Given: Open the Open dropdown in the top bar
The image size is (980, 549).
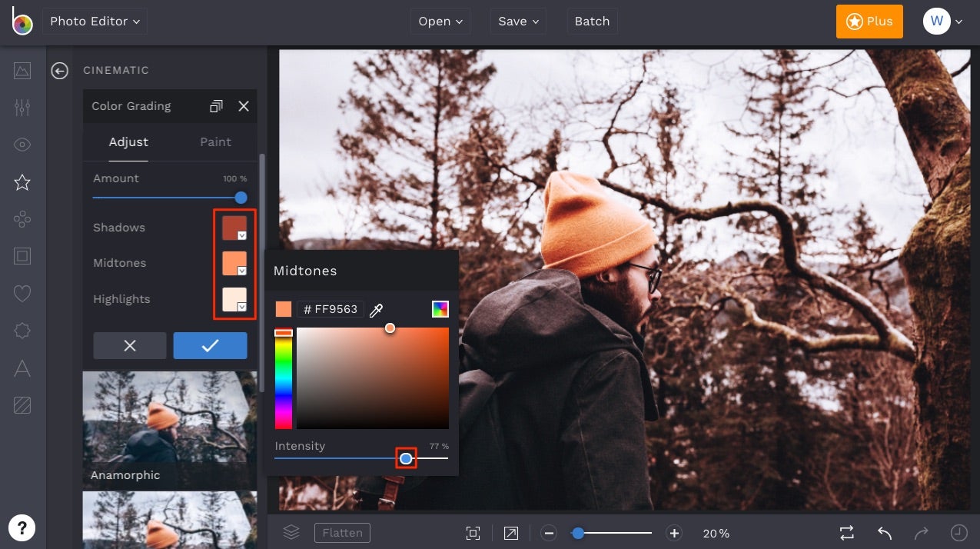Looking at the screenshot, I should pos(440,21).
